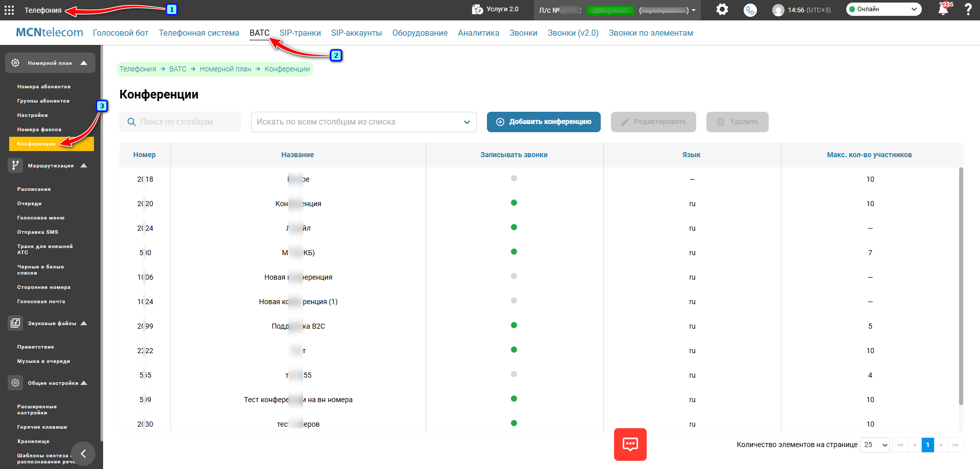
Task: Collapse sidebar with round arrow button
Action: click(83, 454)
